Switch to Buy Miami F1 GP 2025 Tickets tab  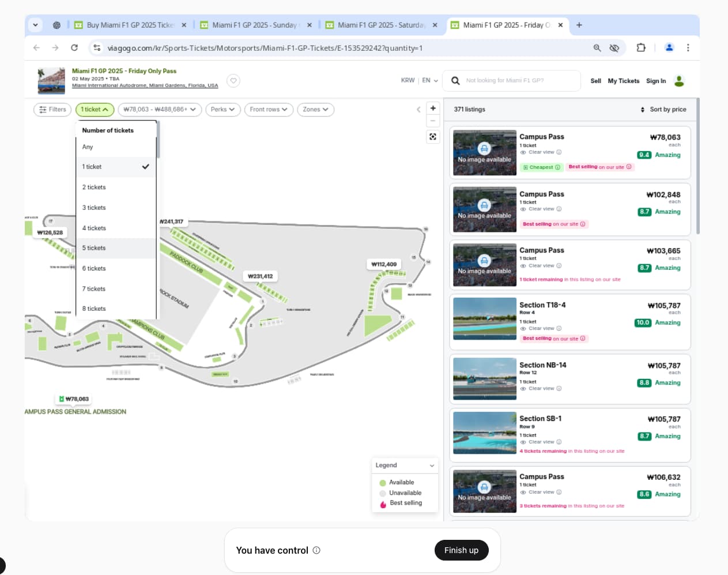pyautogui.click(x=130, y=25)
